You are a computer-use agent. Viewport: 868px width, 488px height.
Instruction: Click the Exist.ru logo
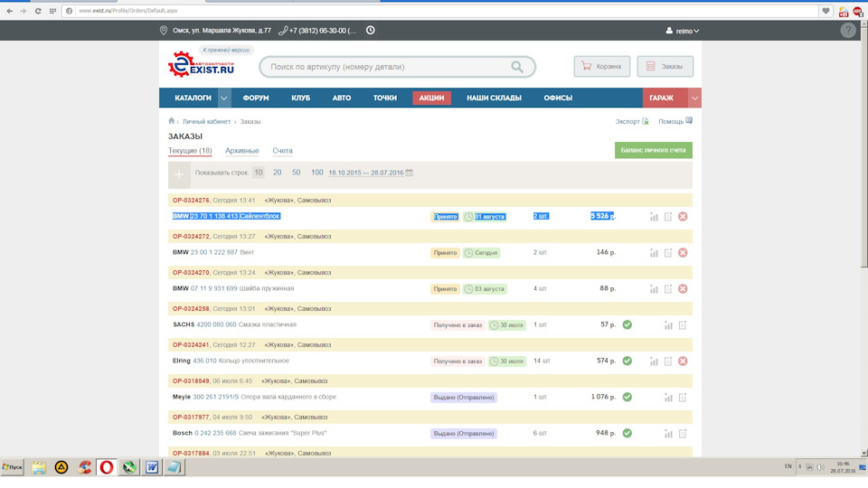click(x=201, y=65)
